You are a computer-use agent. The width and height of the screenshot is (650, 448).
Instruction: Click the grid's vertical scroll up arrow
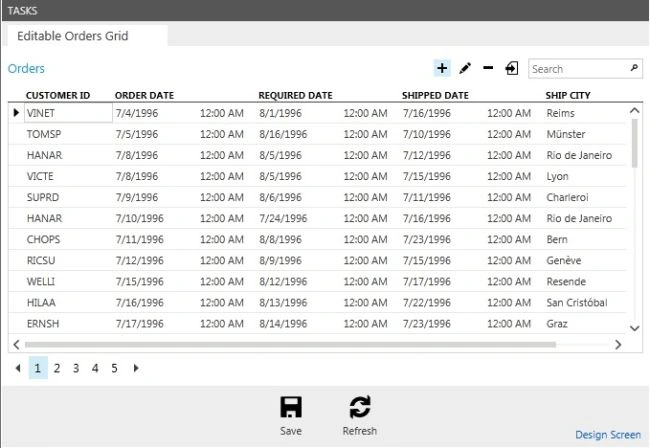tap(634, 110)
